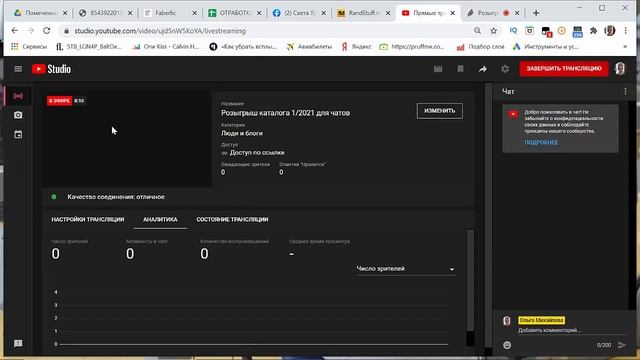640x360 pixels.
Task: Click the stream title Розыгрыш каталога 1/2021
Action: coord(285,113)
